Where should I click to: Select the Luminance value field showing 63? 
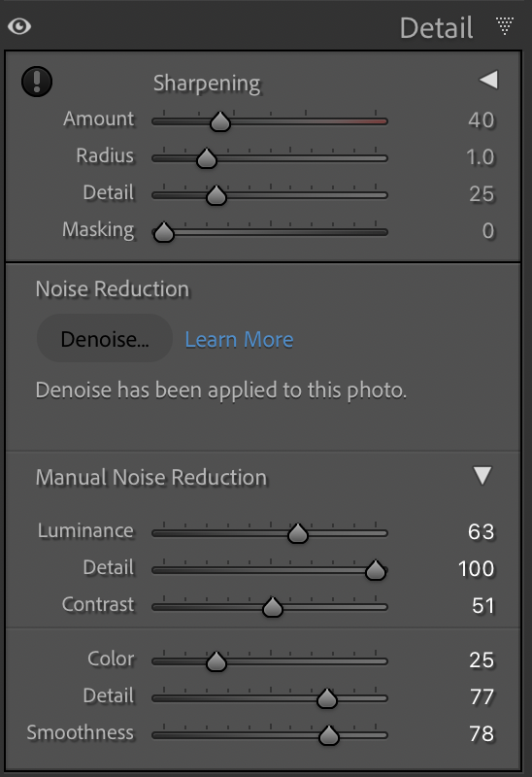(x=481, y=532)
